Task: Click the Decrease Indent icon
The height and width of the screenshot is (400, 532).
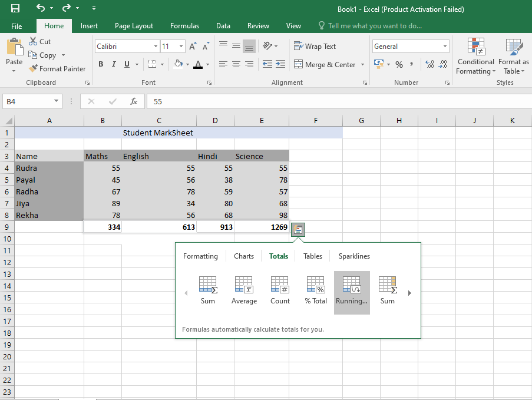Action: (267, 64)
